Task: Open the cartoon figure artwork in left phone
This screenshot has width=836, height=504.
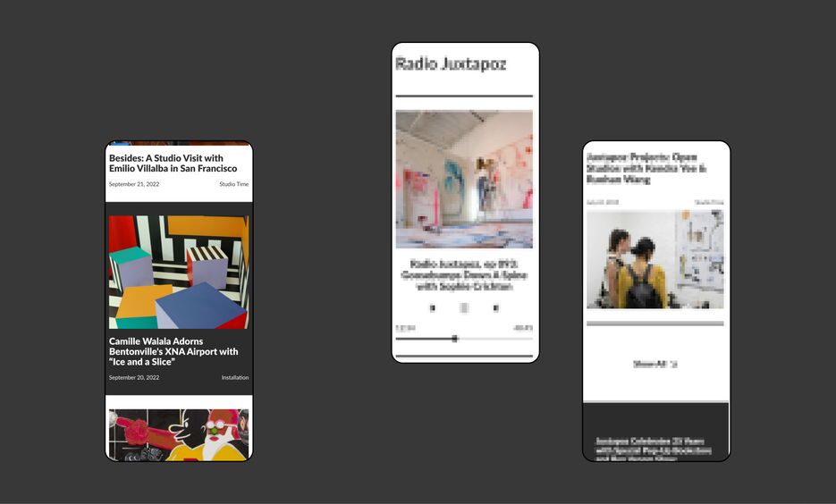Action: (179, 434)
